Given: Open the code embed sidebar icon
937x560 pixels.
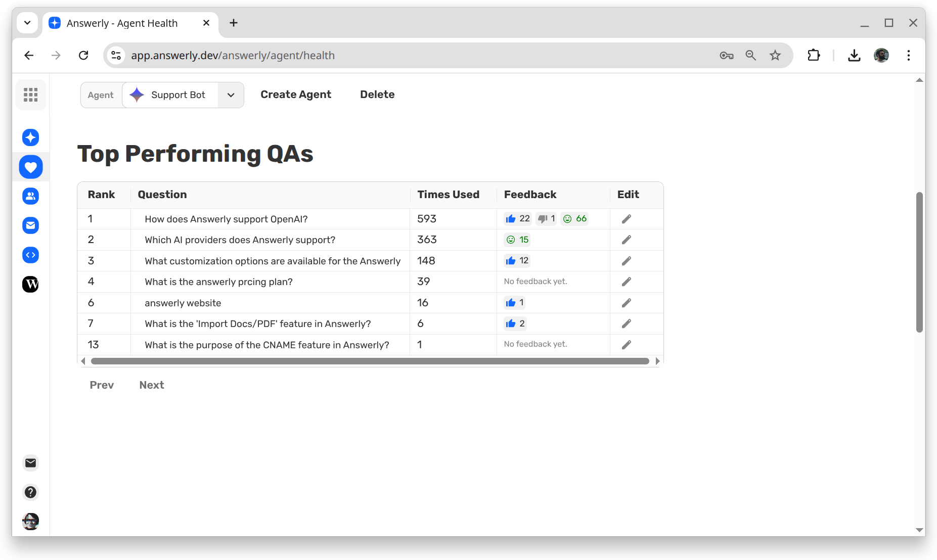Looking at the screenshot, I should click(30, 255).
